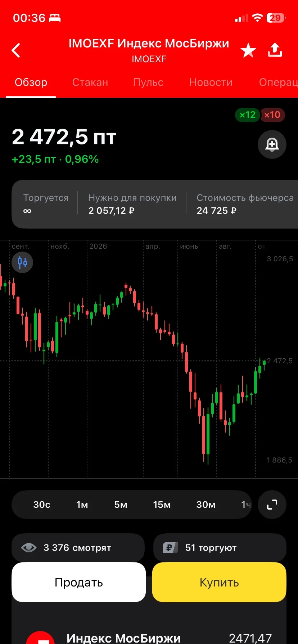Toggle the favorite star for IMOEXF
This screenshot has width=298, height=644.
[x=248, y=50]
